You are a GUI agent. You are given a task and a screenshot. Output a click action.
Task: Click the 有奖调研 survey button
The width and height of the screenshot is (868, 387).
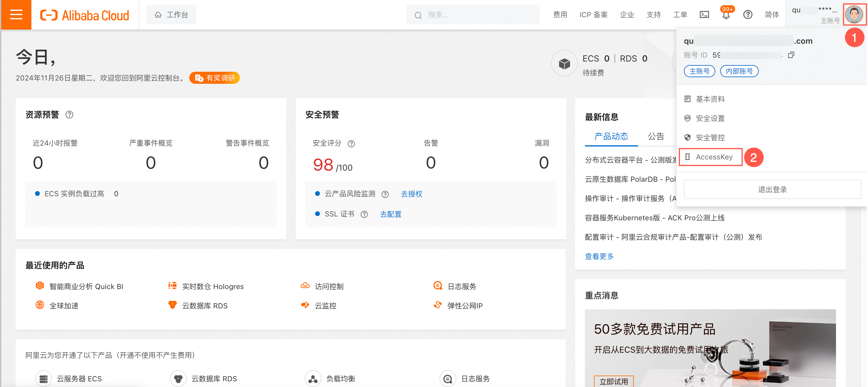(215, 78)
